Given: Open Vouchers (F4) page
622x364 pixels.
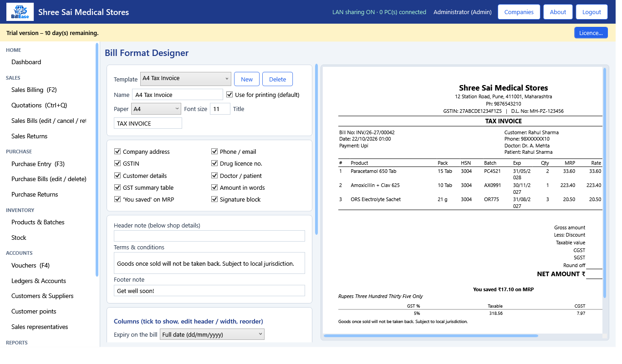Looking at the screenshot, I should tap(31, 265).
